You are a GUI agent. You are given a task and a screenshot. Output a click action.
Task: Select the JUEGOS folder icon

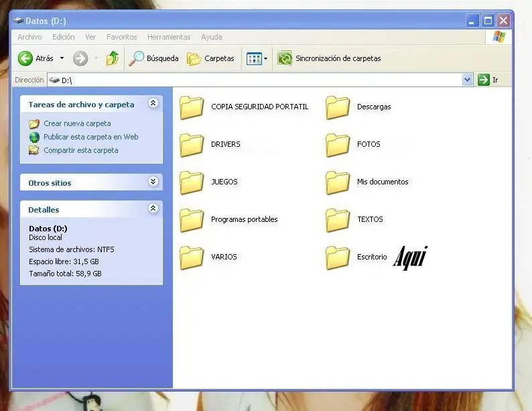tap(192, 183)
